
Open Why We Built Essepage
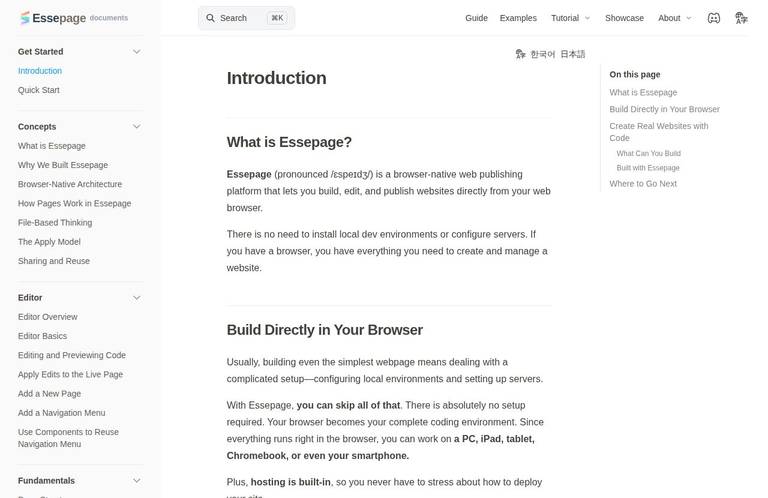(x=63, y=165)
